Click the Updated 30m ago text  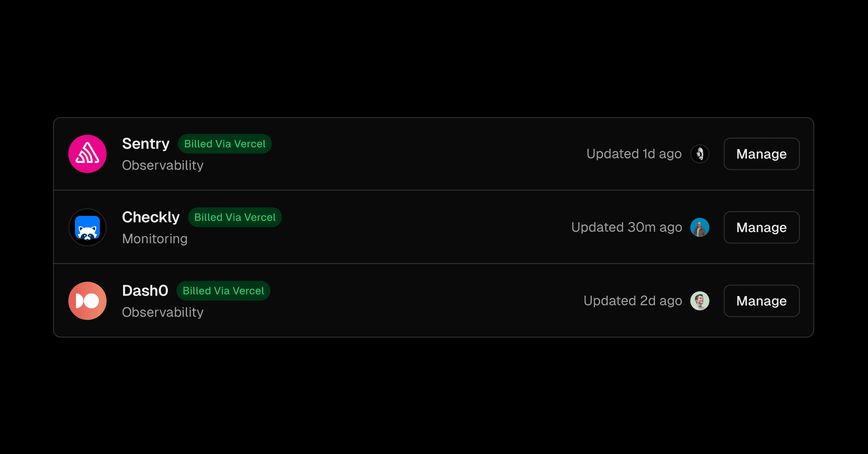pyautogui.click(x=627, y=227)
